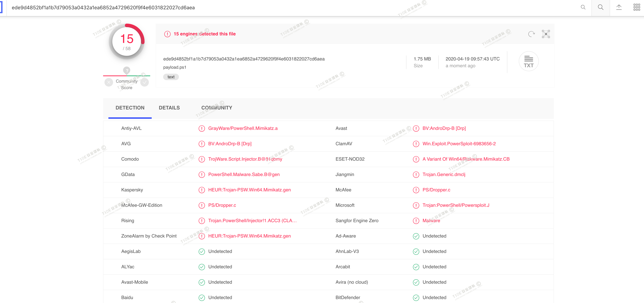Open the apps grid menu icon

636,8
